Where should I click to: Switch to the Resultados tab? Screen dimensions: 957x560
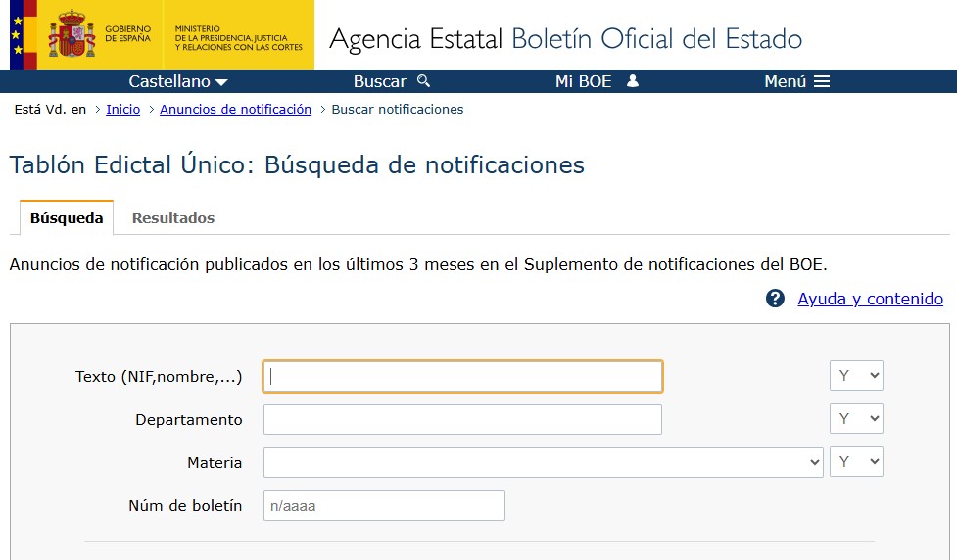pyautogui.click(x=173, y=218)
